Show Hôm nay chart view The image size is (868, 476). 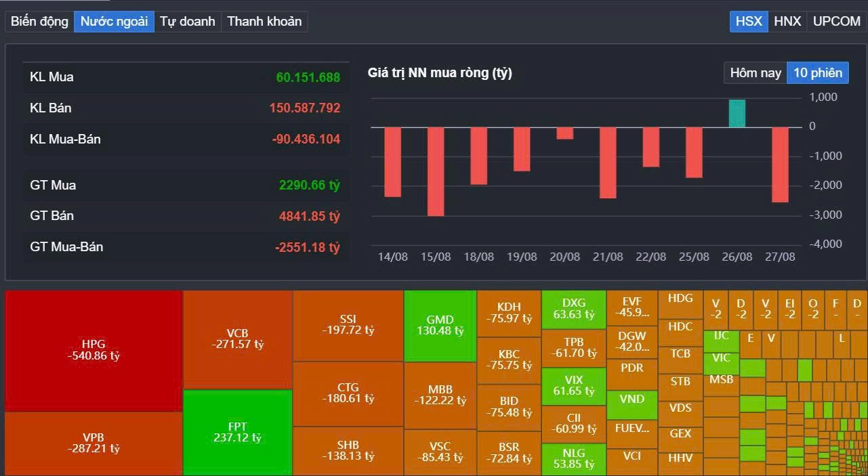(x=756, y=73)
